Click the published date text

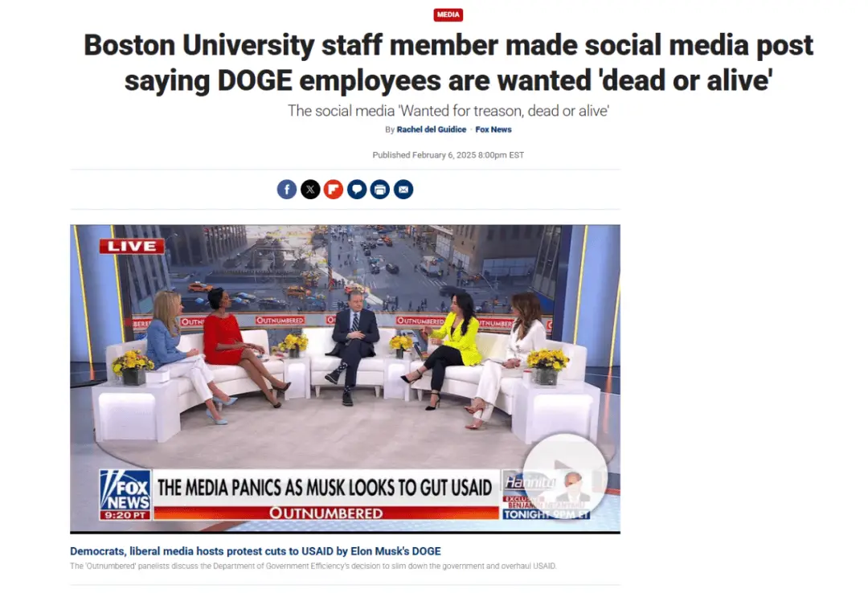point(448,155)
